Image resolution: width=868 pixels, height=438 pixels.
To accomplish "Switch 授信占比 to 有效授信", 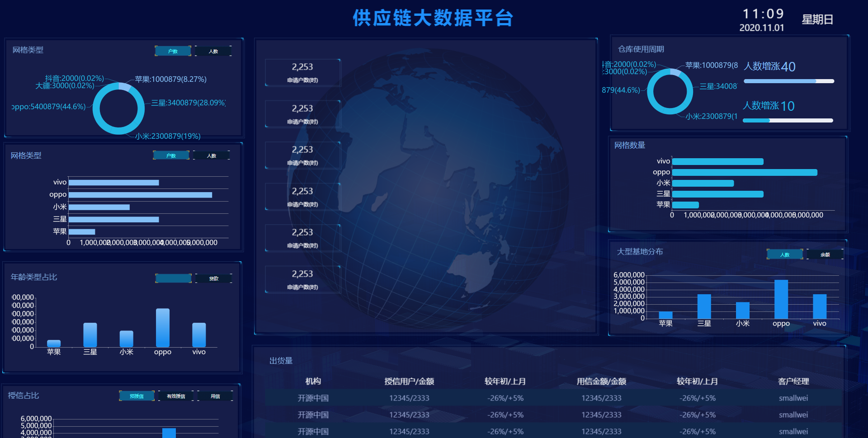I will click(176, 396).
